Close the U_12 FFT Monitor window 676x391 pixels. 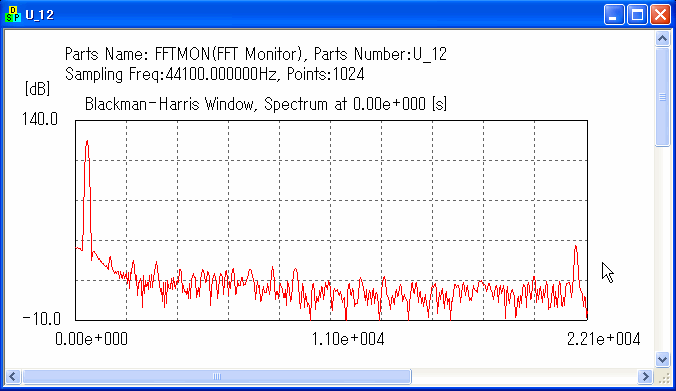coord(660,15)
